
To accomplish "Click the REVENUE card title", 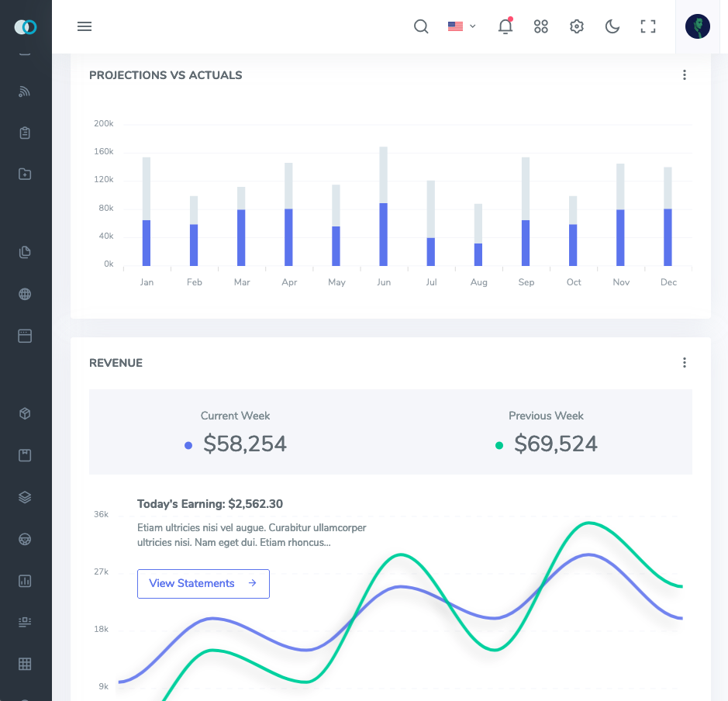I will (116, 363).
